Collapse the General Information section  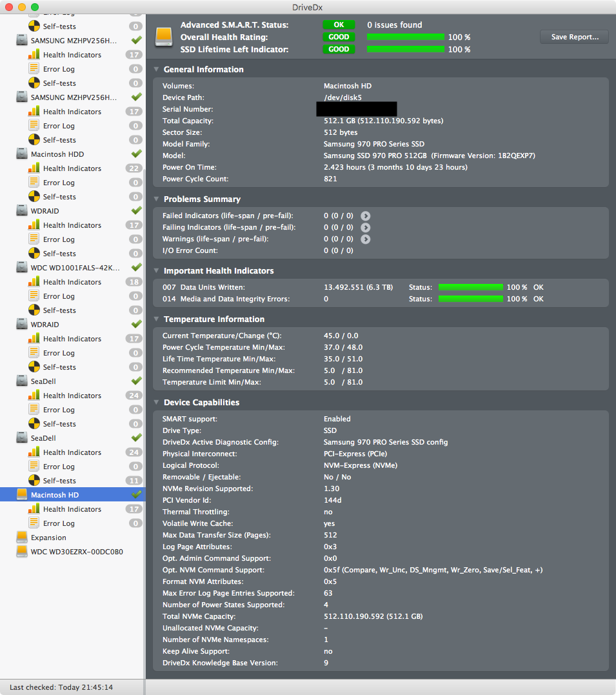pos(156,70)
